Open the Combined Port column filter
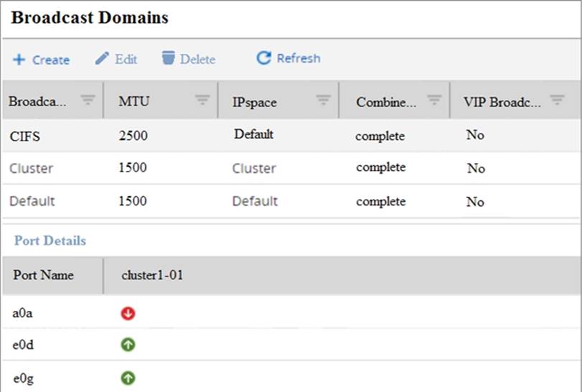The image size is (582, 392). [x=434, y=101]
